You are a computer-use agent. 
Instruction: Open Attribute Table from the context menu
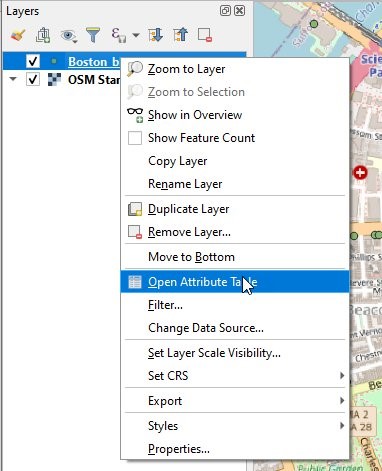pos(235,282)
